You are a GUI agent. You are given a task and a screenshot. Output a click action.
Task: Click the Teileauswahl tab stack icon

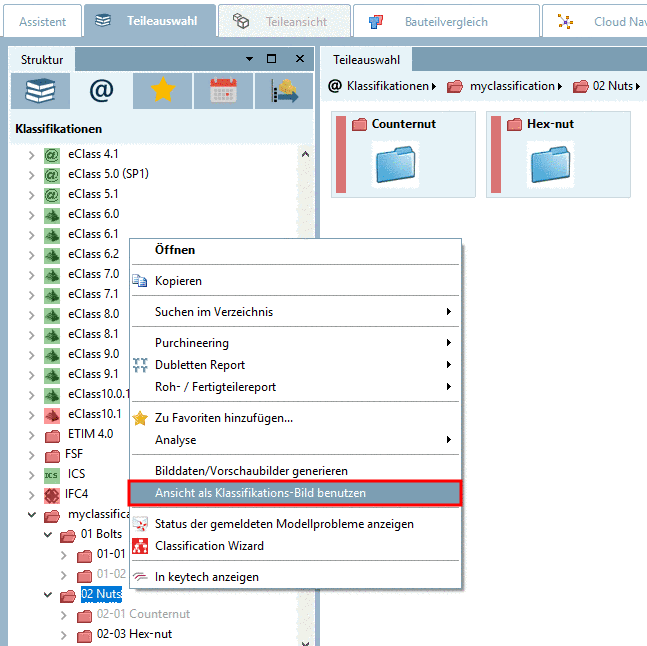pos(103,20)
